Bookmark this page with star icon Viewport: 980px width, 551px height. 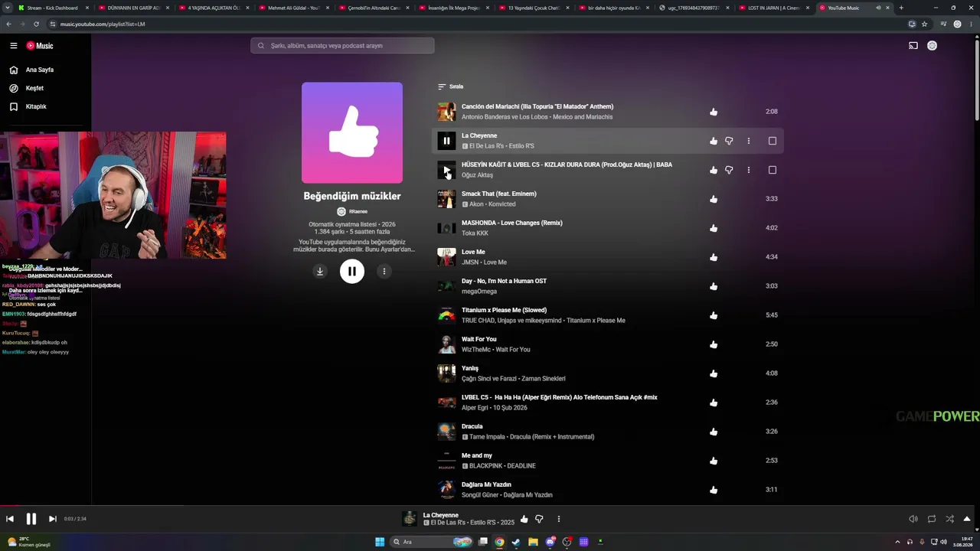[x=925, y=24]
